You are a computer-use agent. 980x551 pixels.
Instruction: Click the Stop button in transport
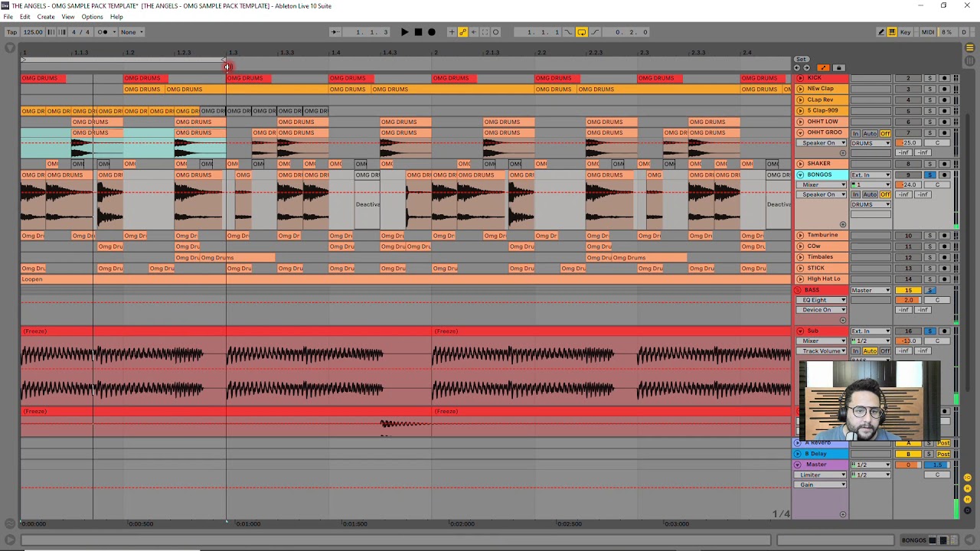(x=418, y=32)
